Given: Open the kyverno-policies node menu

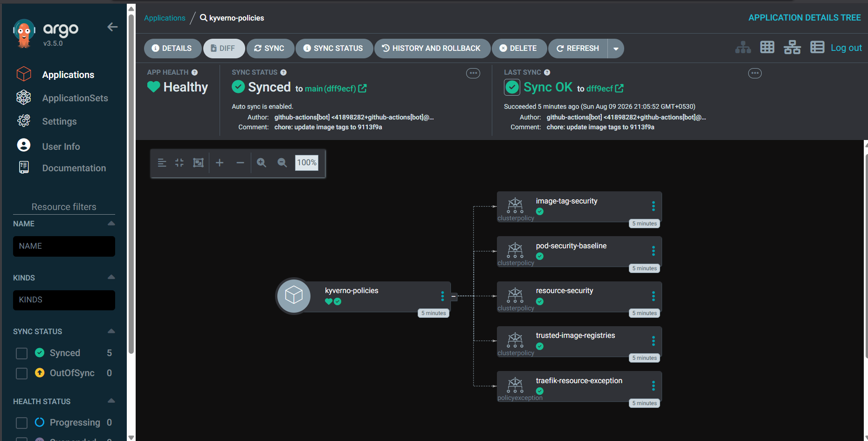Looking at the screenshot, I should point(442,296).
